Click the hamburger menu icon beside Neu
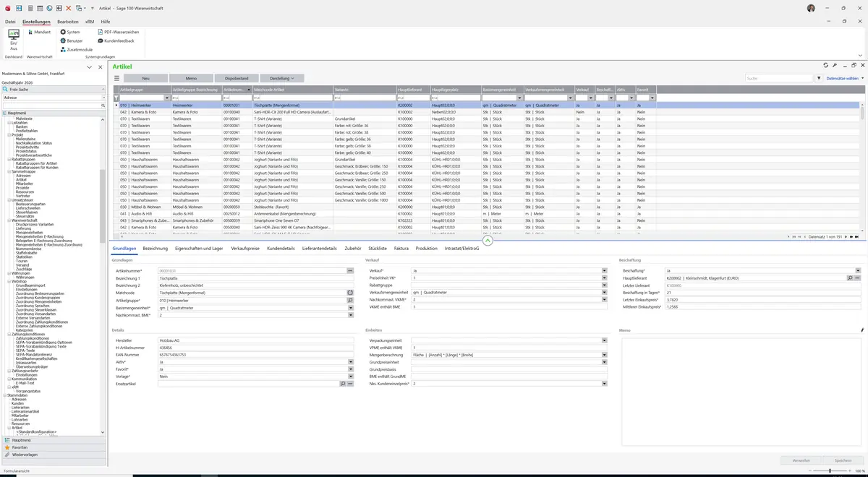The height and width of the screenshot is (477, 868). pyautogui.click(x=116, y=78)
